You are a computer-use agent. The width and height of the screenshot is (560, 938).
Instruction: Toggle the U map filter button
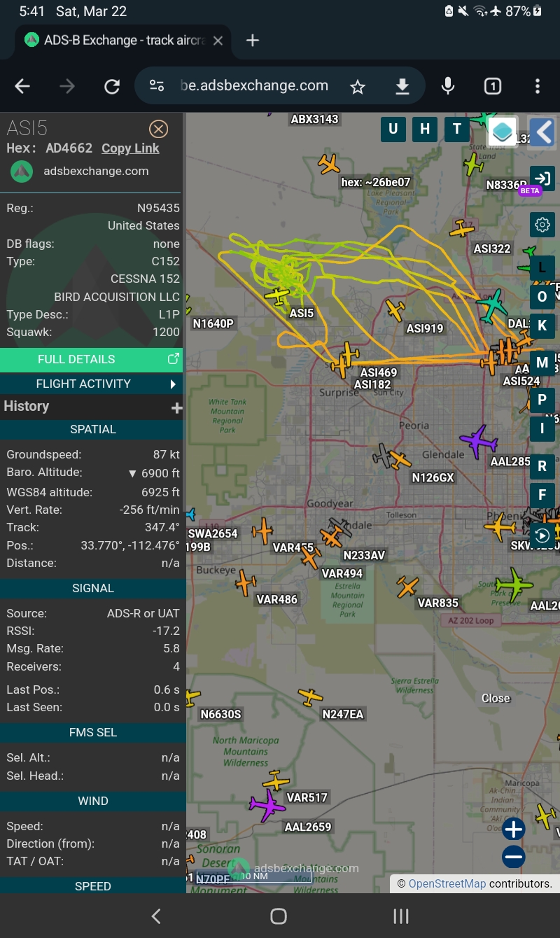(x=393, y=129)
